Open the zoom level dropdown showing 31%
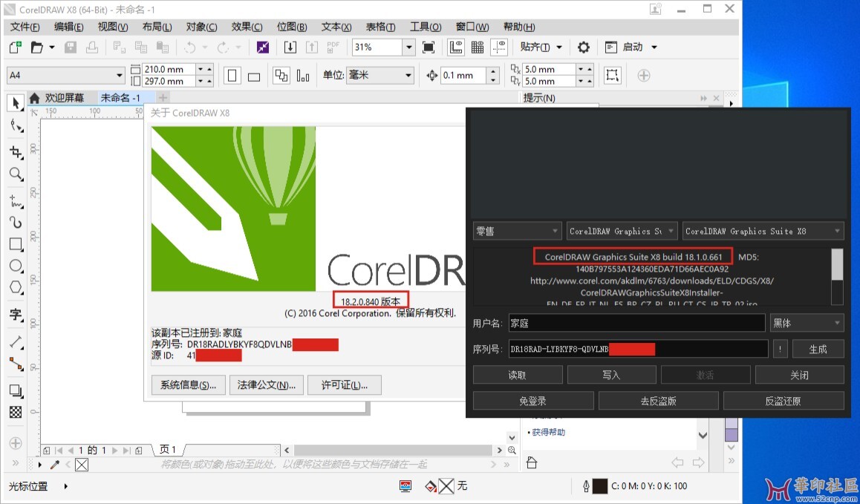The height and width of the screenshot is (504, 860). click(408, 48)
